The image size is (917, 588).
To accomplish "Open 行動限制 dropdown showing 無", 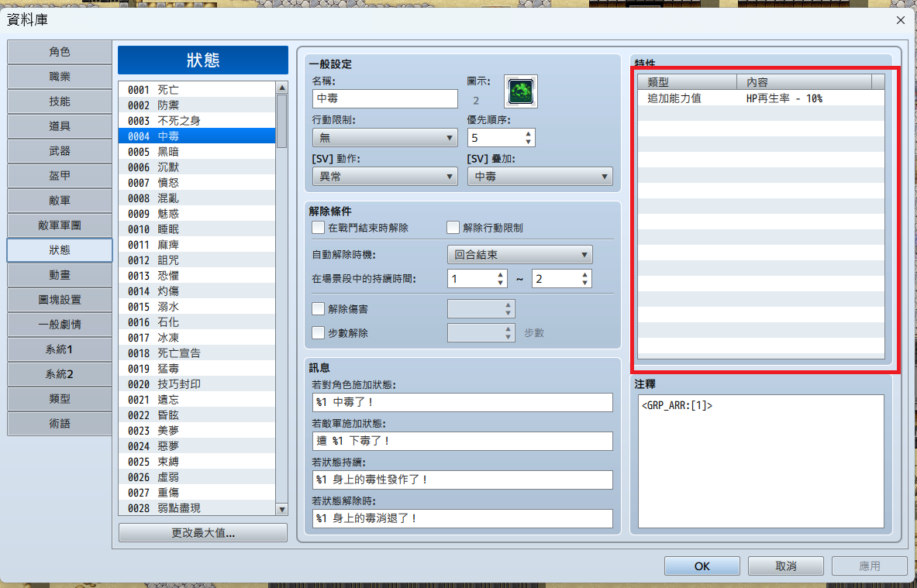I will click(384, 137).
